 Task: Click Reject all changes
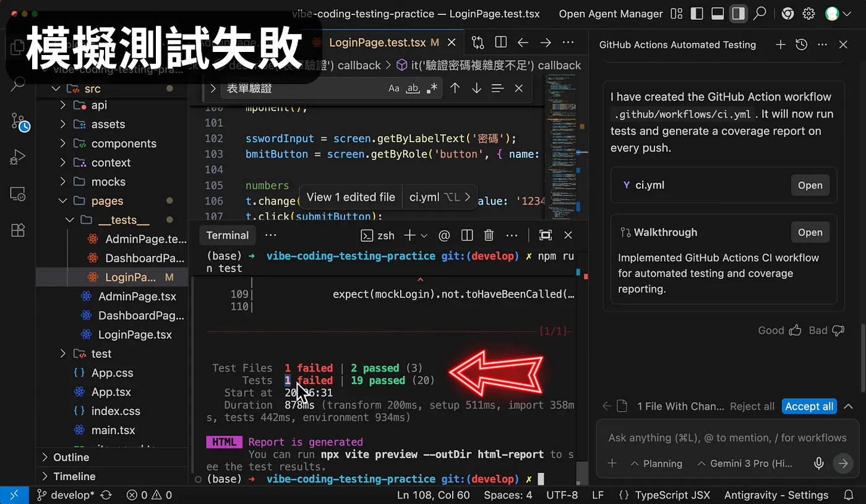(x=752, y=406)
